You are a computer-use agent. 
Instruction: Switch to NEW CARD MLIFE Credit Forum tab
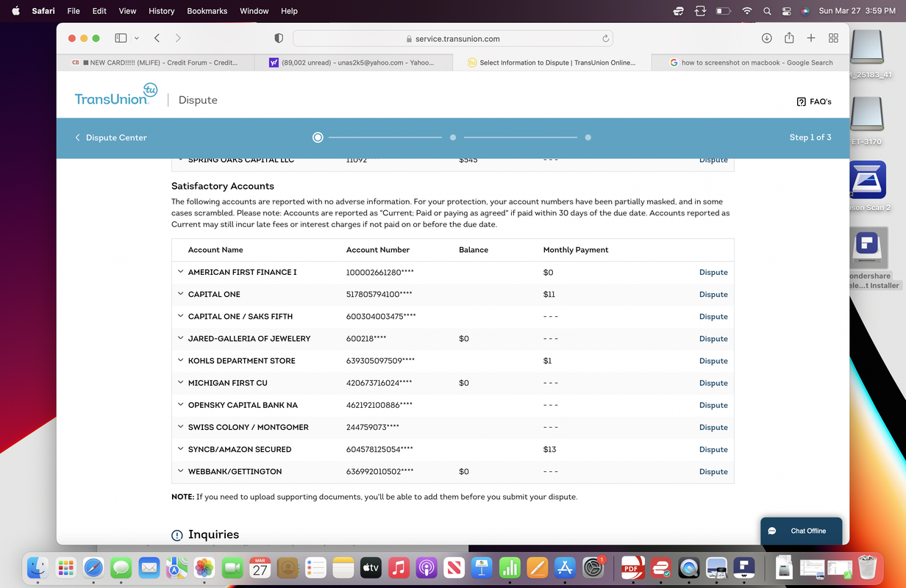156,62
